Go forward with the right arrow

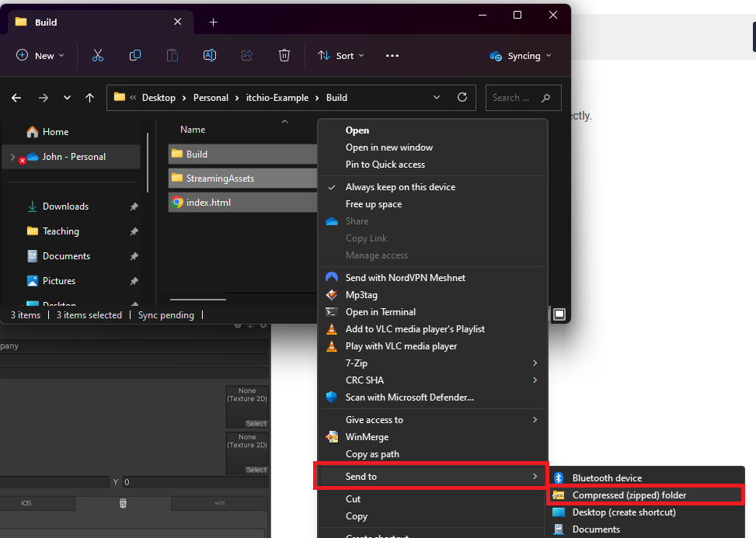[44, 98]
